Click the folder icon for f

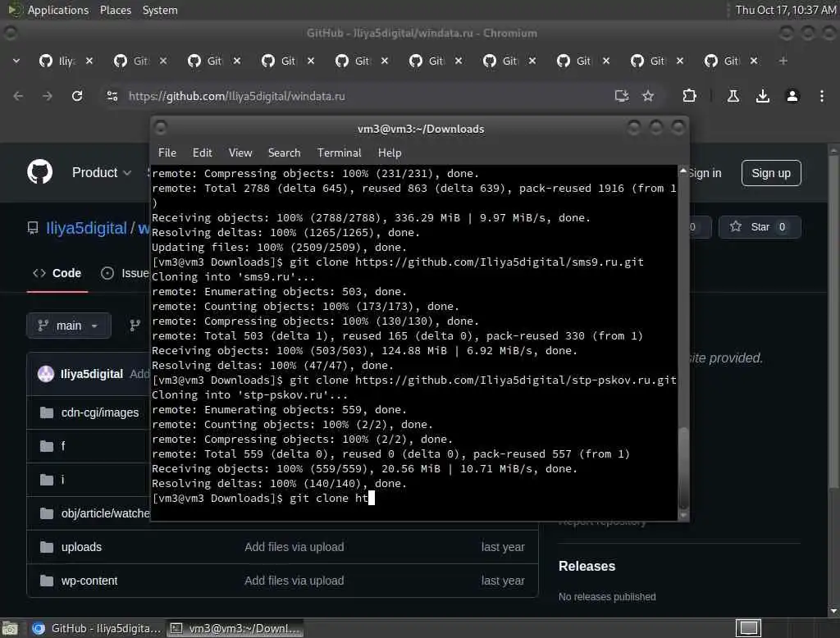tap(47, 445)
